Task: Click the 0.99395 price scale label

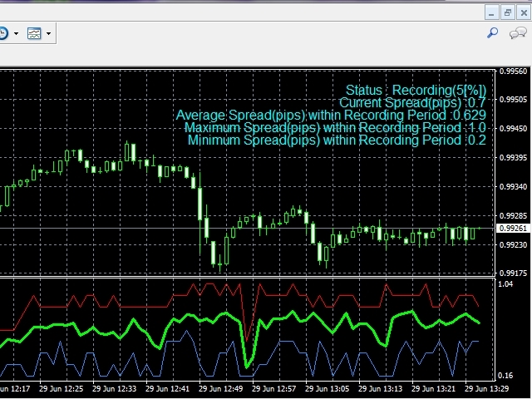Action: [x=514, y=158]
